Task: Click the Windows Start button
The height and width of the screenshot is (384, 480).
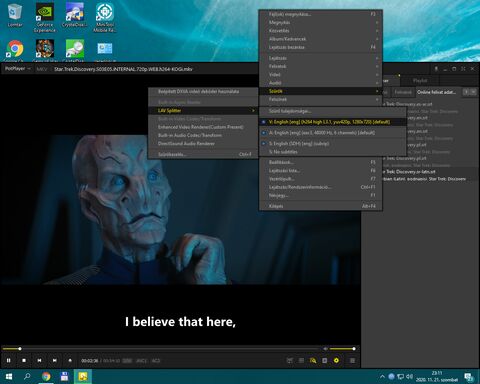Action: click(x=9, y=377)
